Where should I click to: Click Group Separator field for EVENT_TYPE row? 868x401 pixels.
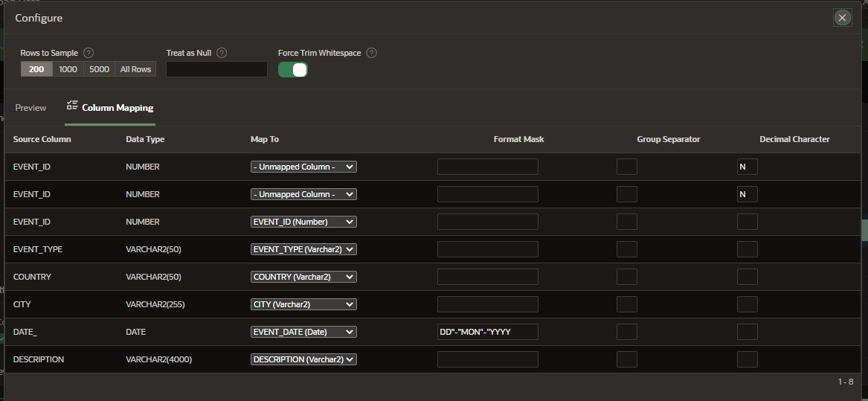[x=627, y=249]
